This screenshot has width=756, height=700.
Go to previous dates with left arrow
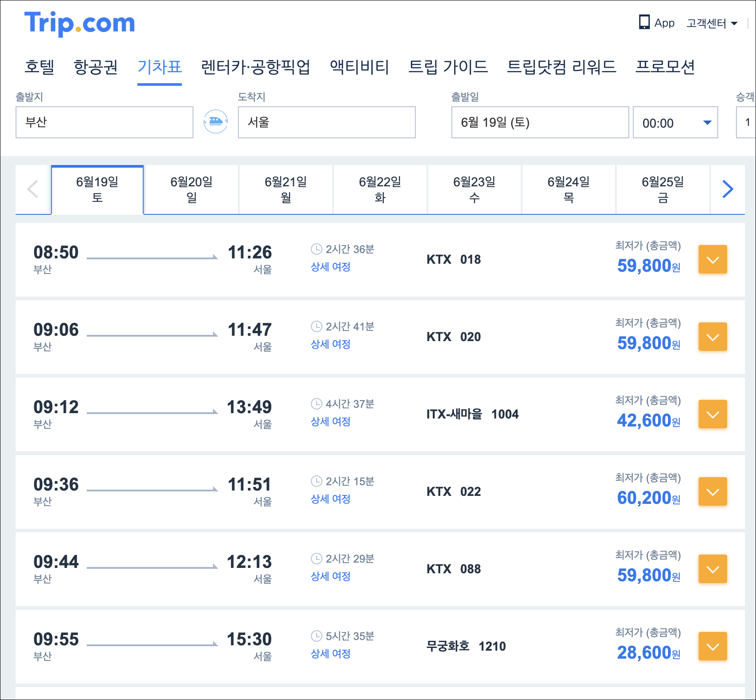point(33,189)
